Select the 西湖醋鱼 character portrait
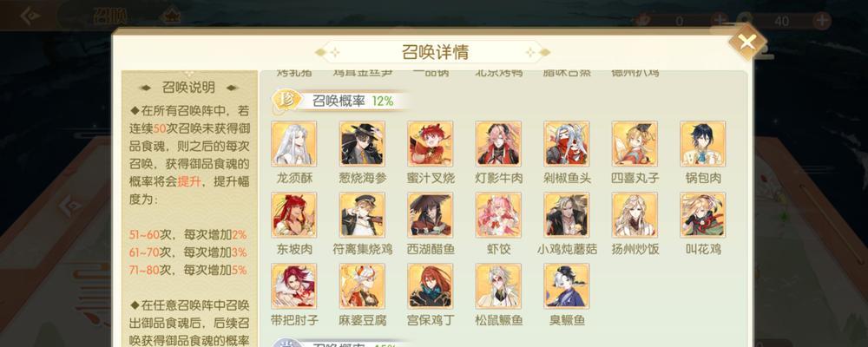The width and height of the screenshot is (868, 347). (431, 215)
